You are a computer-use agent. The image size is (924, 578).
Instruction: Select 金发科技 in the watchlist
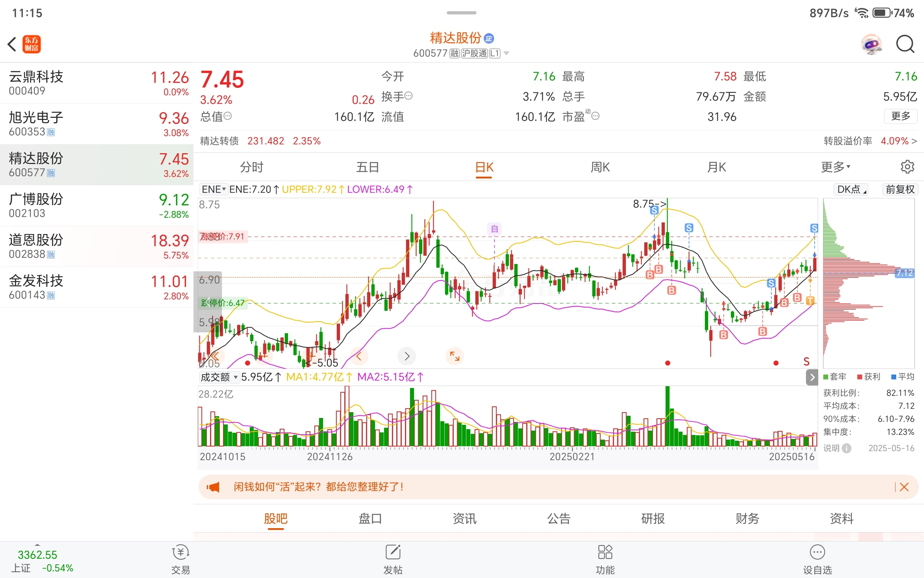pos(97,288)
